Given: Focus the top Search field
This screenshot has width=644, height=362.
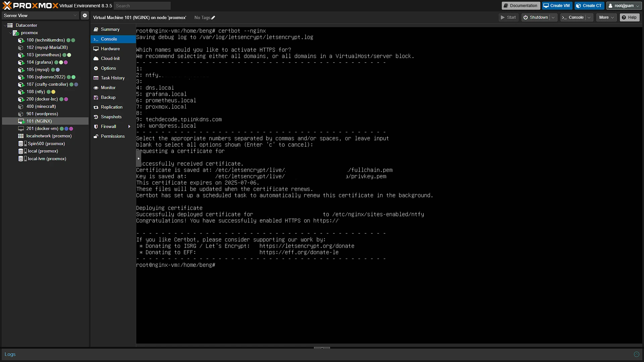Looking at the screenshot, I should point(142,6).
